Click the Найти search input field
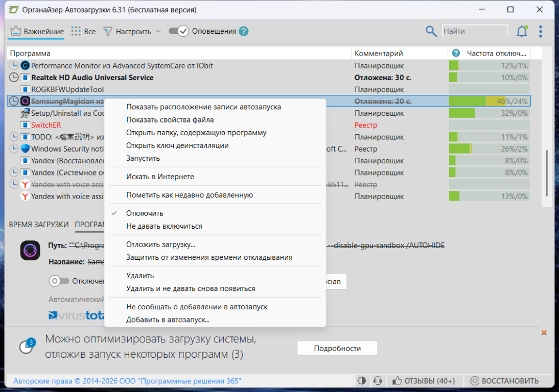This screenshot has height=392, width=559. click(x=474, y=31)
